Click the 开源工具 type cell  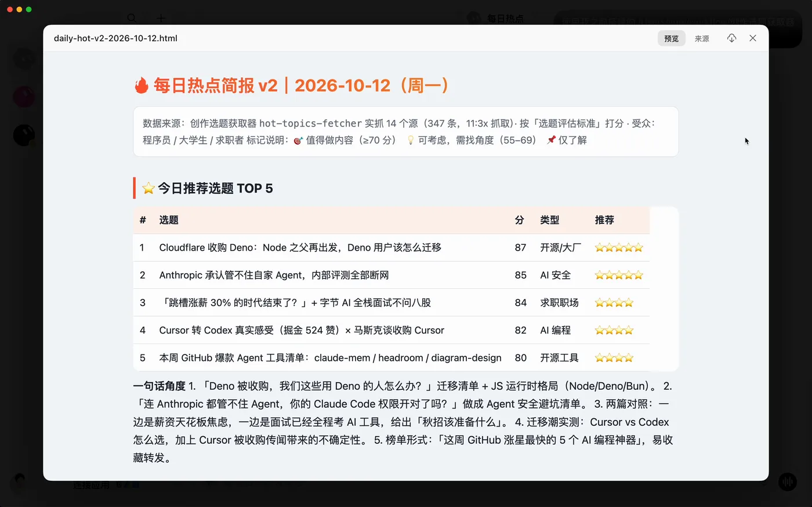[559, 358]
